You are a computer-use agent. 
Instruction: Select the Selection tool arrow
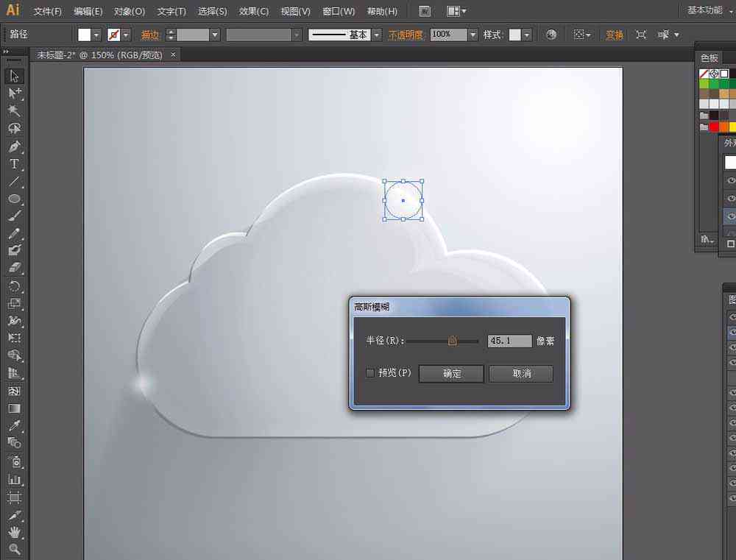pos(14,76)
